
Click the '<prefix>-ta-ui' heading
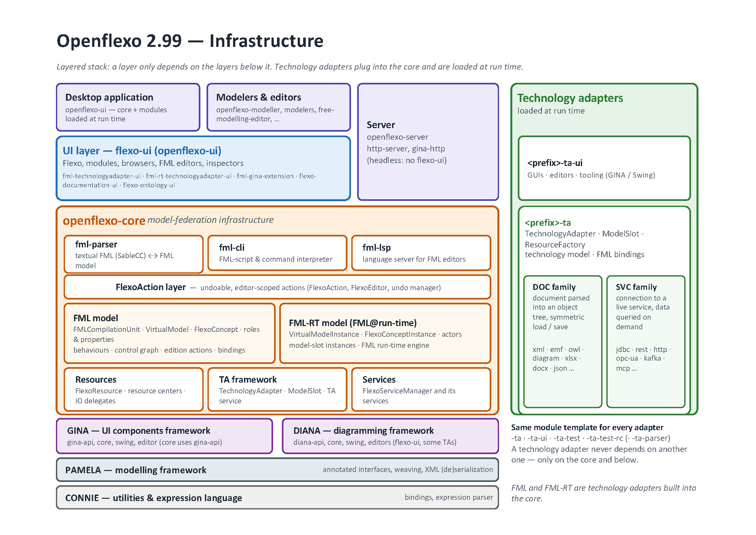555,163
